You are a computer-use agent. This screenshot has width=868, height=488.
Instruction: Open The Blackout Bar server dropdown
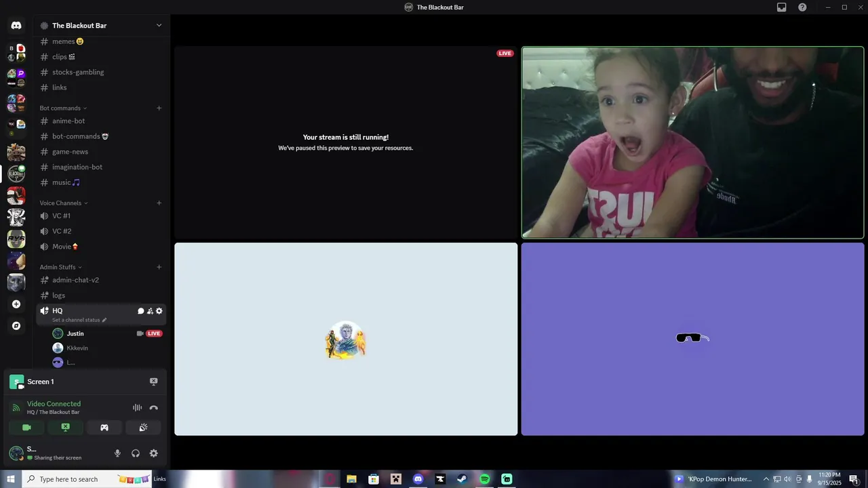[x=159, y=26]
